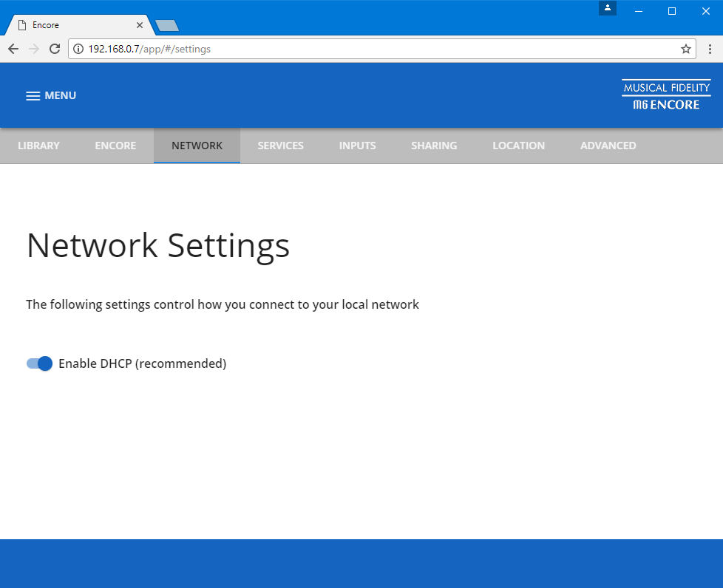The height and width of the screenshot is (588, 723).
Task: Bookmark this page with star icon
Action: click(x=686, y=49)
